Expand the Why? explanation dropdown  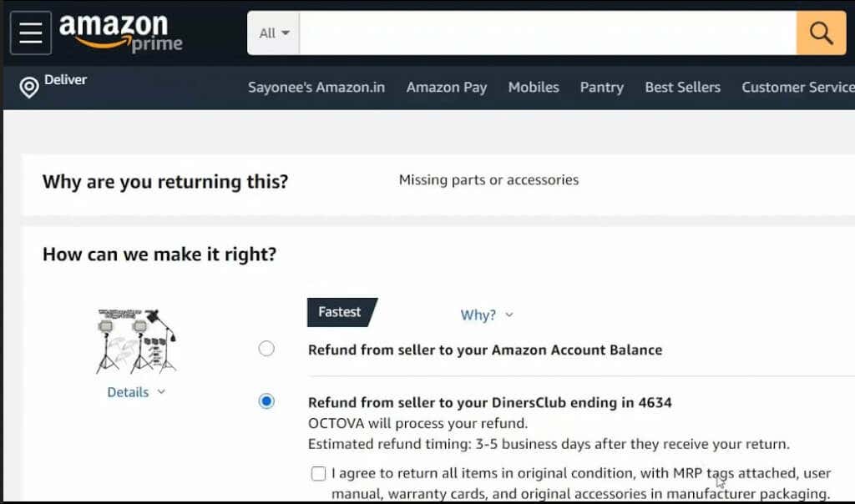(x=487, y=315)
